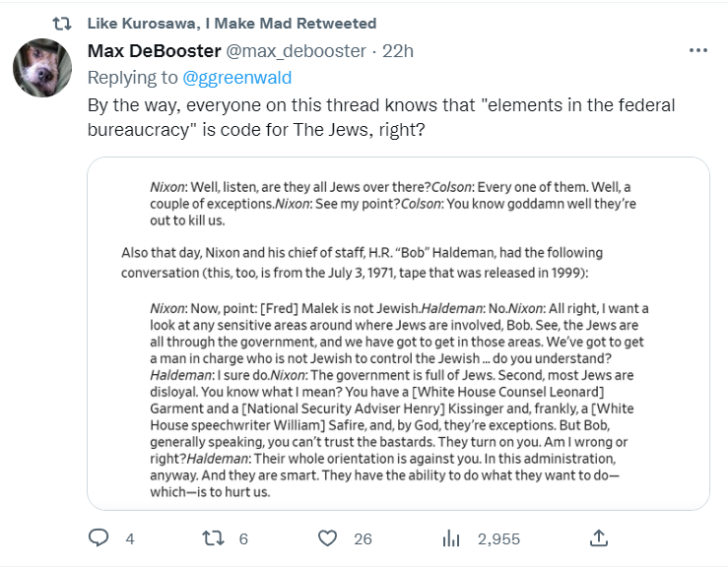Image resolution: width=728 pixels, height=567 pixels.
Task: Click the reply count of 4
Action: (129, 539)
